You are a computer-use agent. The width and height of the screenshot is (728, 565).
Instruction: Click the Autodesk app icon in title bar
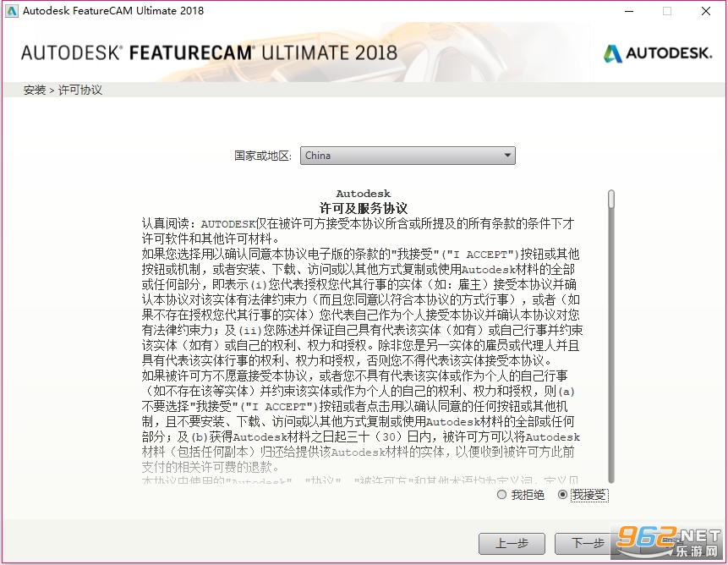[12, 11]
